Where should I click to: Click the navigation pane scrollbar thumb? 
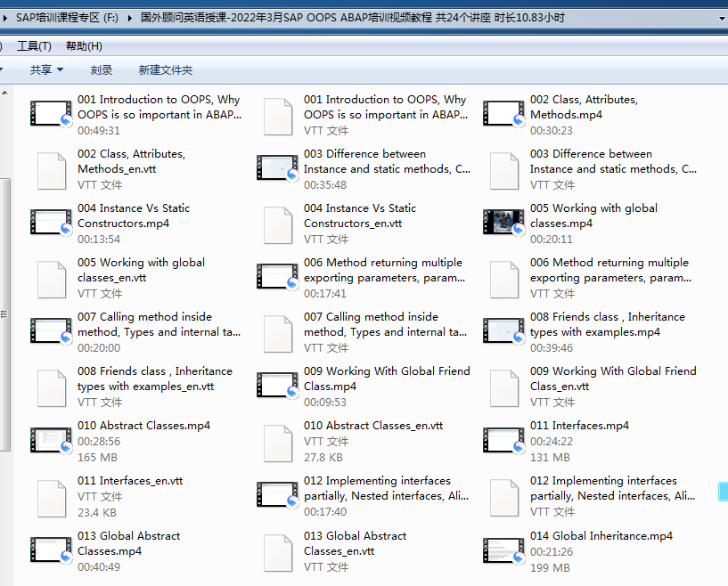click(x=5, y=314)
